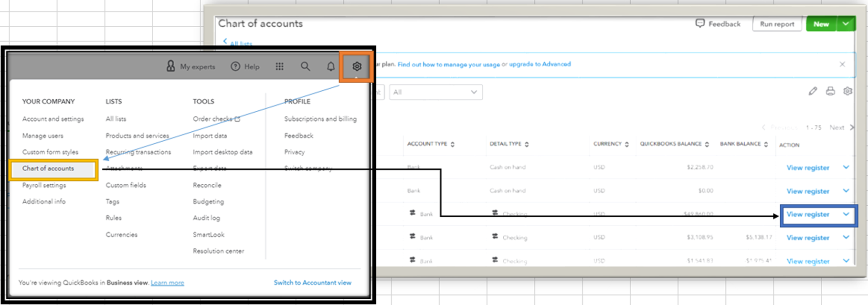Expand action arrow for $2,258.70 row
Screen dimensions: 868x305
coord(846,167)
